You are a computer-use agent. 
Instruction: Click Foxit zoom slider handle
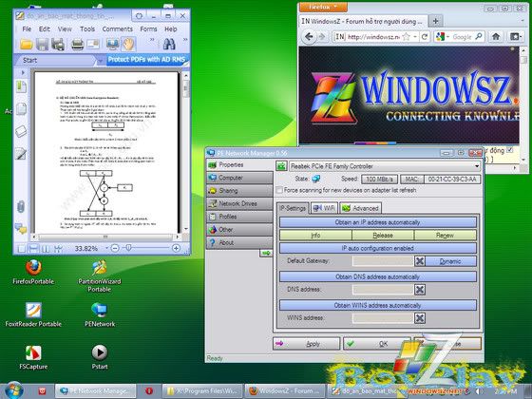[128, 248]
